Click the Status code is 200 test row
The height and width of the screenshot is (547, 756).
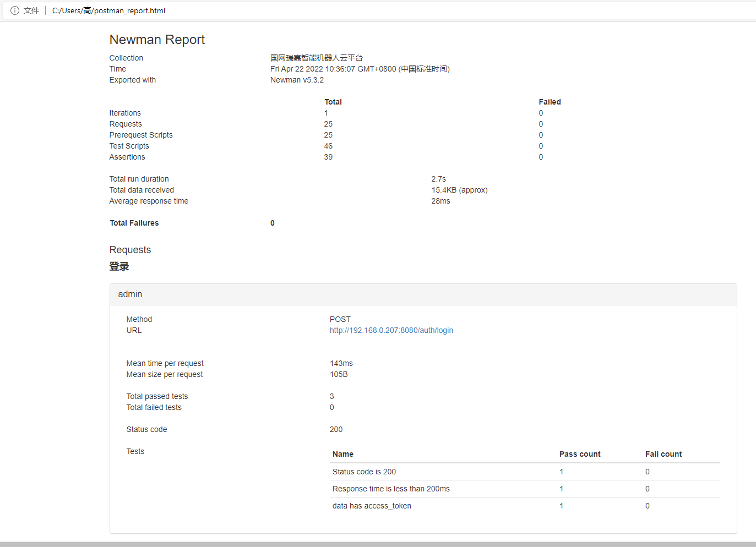click(x=525, y=472)
